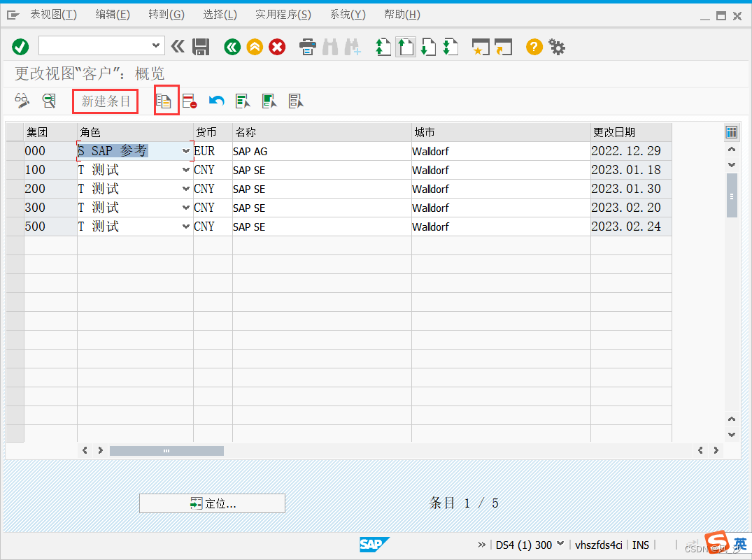The image size is (752, 560).
Task: Click the Copy As icon
Action: click(x=164, y=101)
